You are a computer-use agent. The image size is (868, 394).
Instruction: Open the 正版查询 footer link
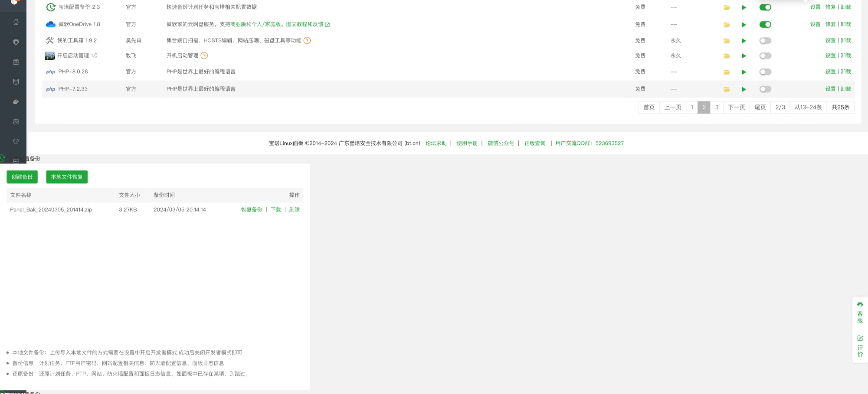coord(534,143)
